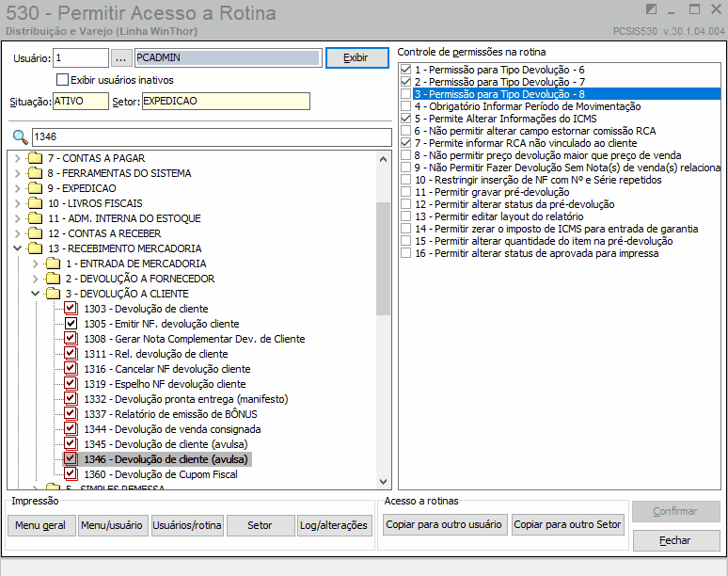Image resolution: width=728 pixels, height=576 pixels.
Task: Click the Situação field showing ATIVO
Action: [81, 102]
